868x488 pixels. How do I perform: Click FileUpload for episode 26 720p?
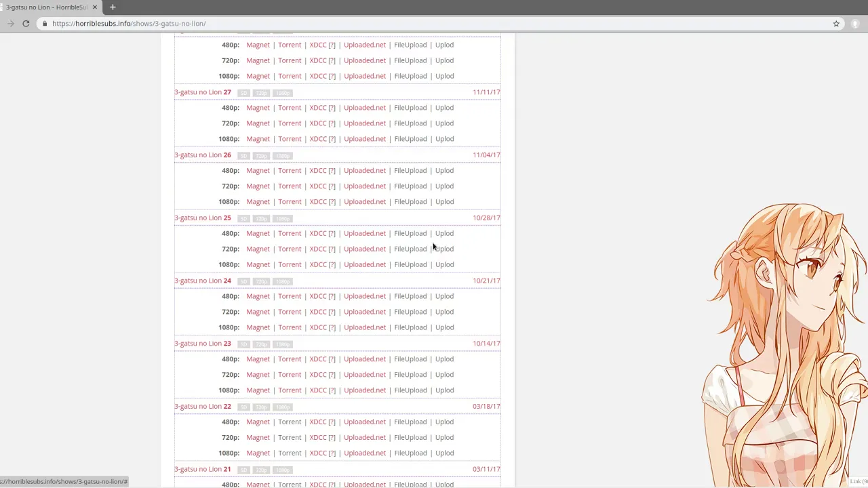(410, 186)
